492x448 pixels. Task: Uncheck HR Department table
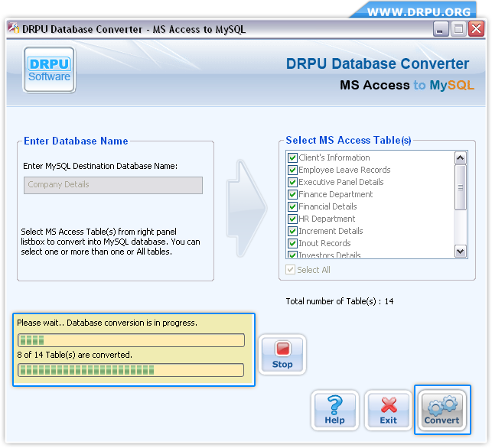pos(292,219)
